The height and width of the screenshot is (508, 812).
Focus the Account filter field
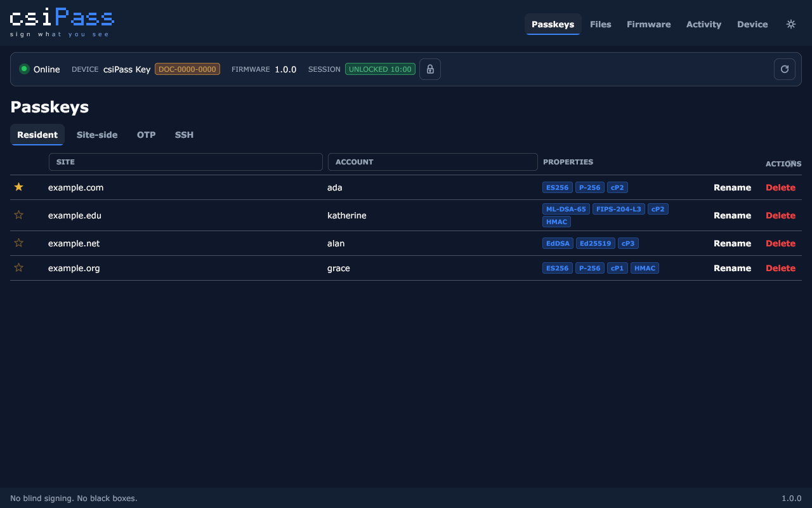[x=433, y=162]
